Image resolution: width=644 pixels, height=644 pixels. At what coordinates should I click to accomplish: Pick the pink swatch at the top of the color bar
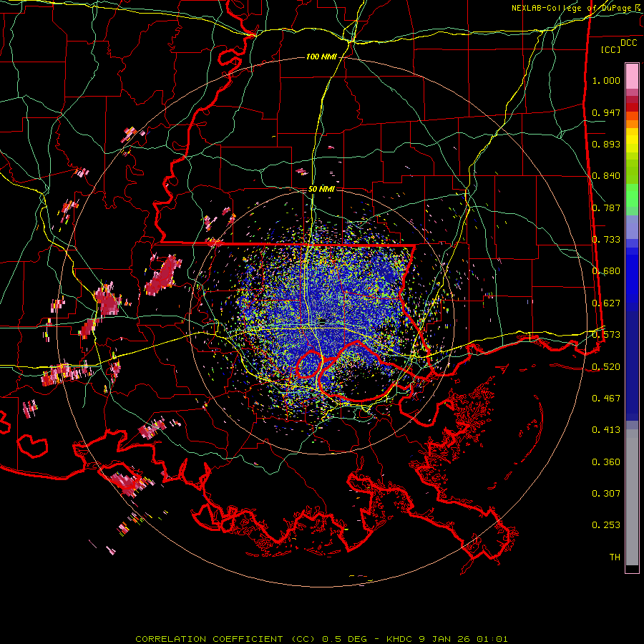point(632,76)
